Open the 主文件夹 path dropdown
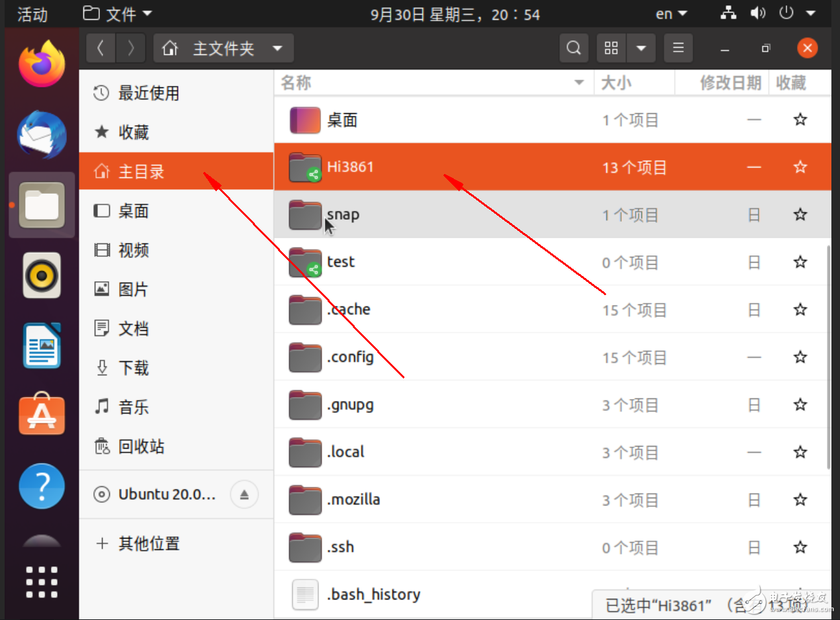 point(278,48)
